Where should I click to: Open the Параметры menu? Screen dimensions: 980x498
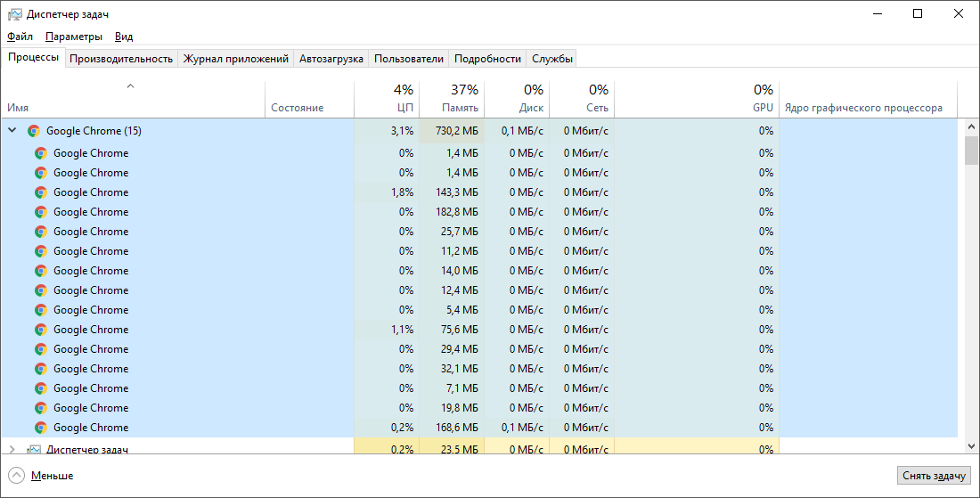pyautogui.click(x=74, y=37)
